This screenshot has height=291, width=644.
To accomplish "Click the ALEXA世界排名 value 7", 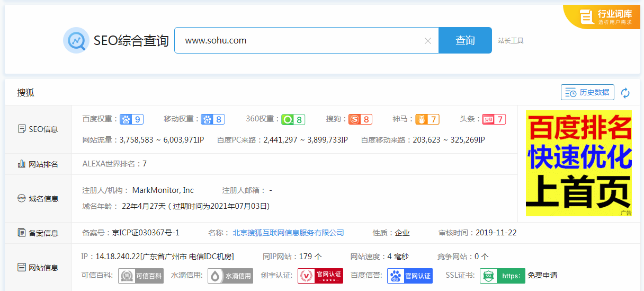I will (x=145, y=164).
